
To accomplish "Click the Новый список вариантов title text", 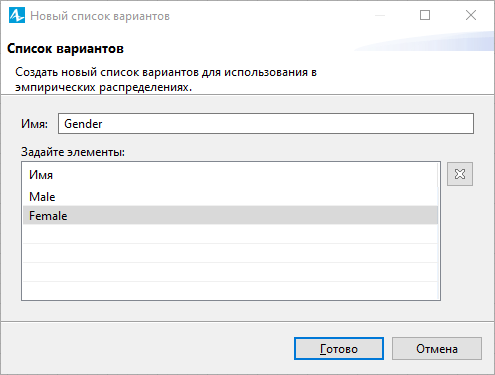I will [x=100, y=16].
